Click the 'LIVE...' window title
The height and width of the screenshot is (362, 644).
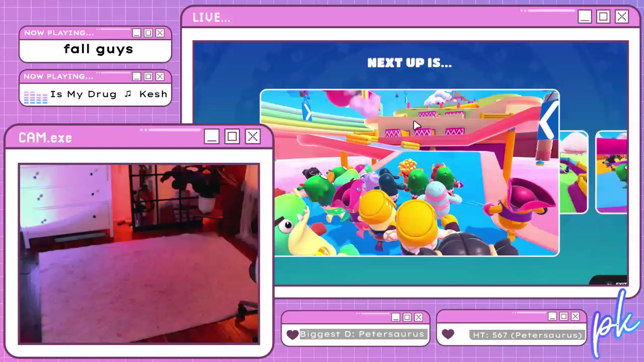pyautogui.click(x=211, y=17)
